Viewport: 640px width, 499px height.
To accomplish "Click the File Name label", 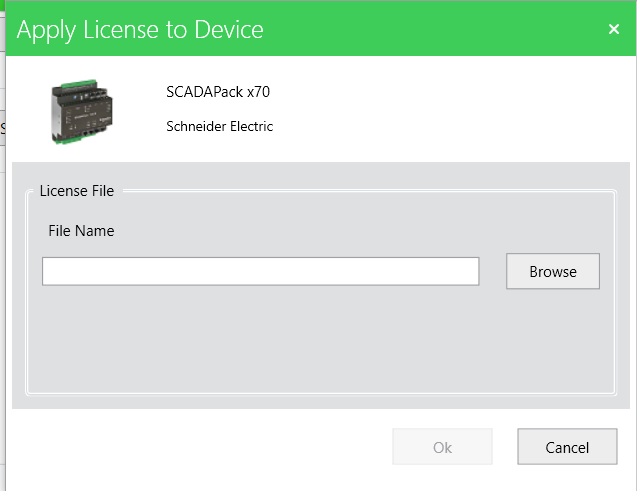I will (81, 231).
